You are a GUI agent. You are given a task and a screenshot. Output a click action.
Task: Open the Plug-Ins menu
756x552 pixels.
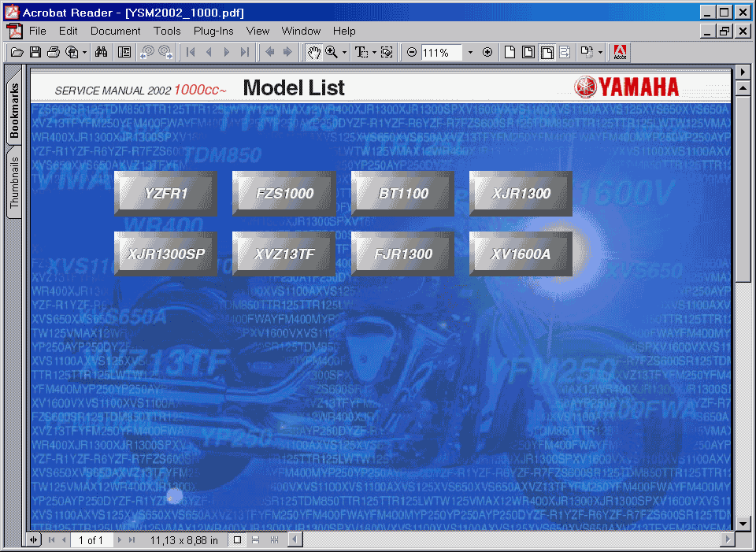213,31
